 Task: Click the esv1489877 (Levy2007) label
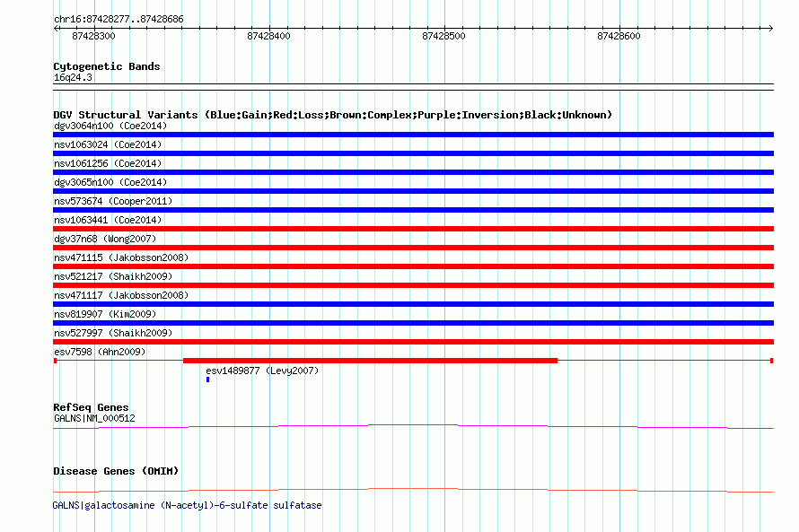[x=262, y=371]
